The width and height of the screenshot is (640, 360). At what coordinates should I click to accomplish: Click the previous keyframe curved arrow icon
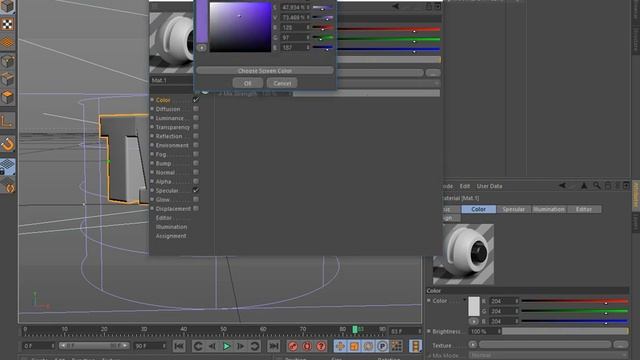pyautogui.click(x=198, y=346)
